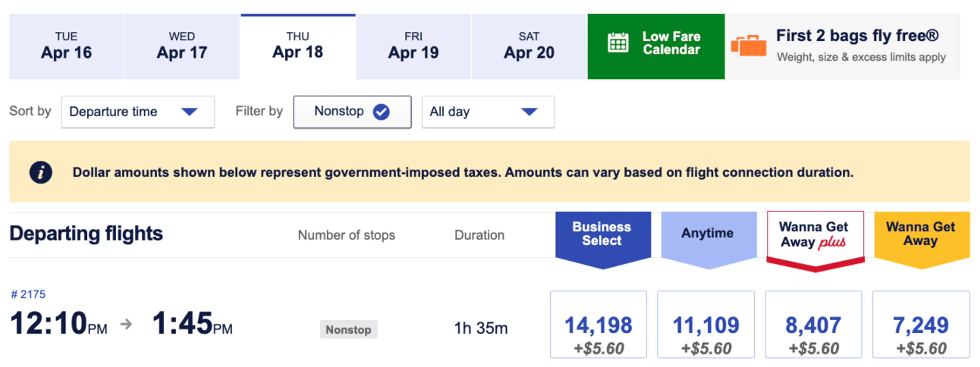Click the 12:10 PM departure time
The height and width of the screenshot is (367, 980).
click(x=59, y=323)
